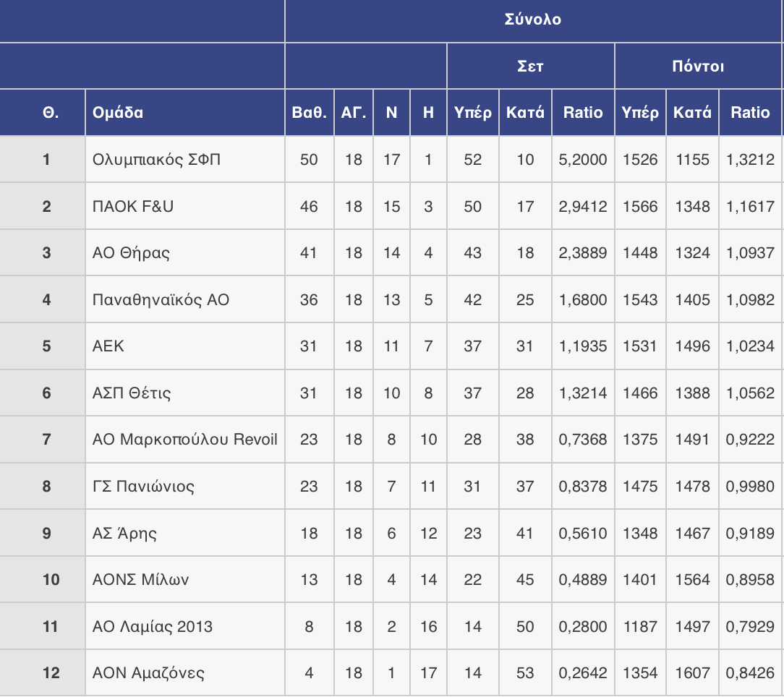Click points-for value 1531
Screen dimensions: 784x697
(x=640, y=346)
